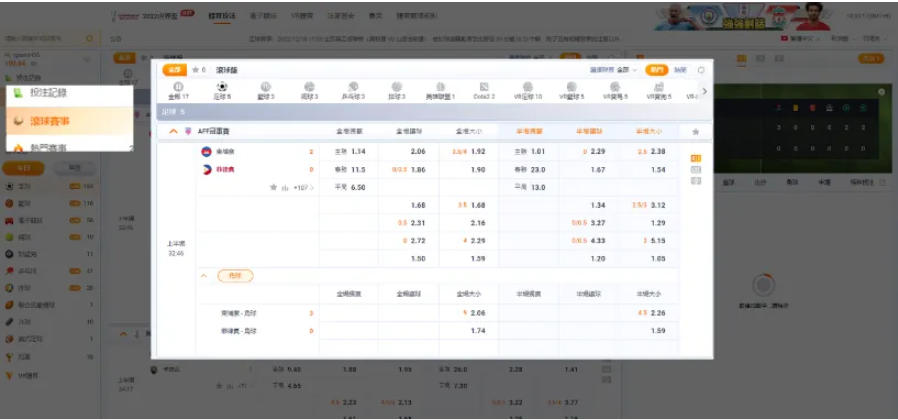The width and height of the screenshot is (898, 420).
Task: Click the star icon in odds table header
Action: tap(696, 131)
